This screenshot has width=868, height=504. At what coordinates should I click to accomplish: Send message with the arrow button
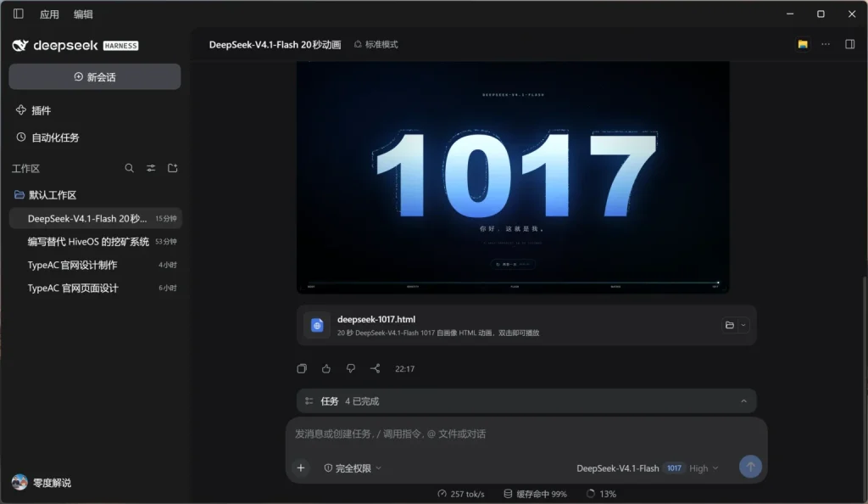(750, 467)
